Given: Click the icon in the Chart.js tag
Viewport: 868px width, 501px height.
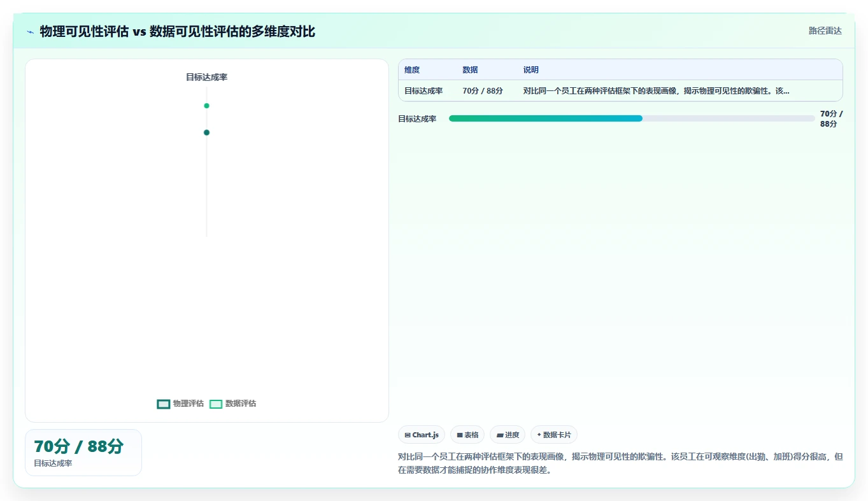Looking at the screenshot, I should coord(408,435).
